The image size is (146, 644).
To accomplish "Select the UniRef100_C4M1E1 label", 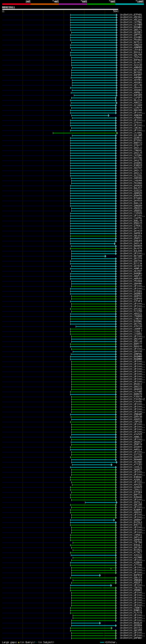I will coord(131,535).
